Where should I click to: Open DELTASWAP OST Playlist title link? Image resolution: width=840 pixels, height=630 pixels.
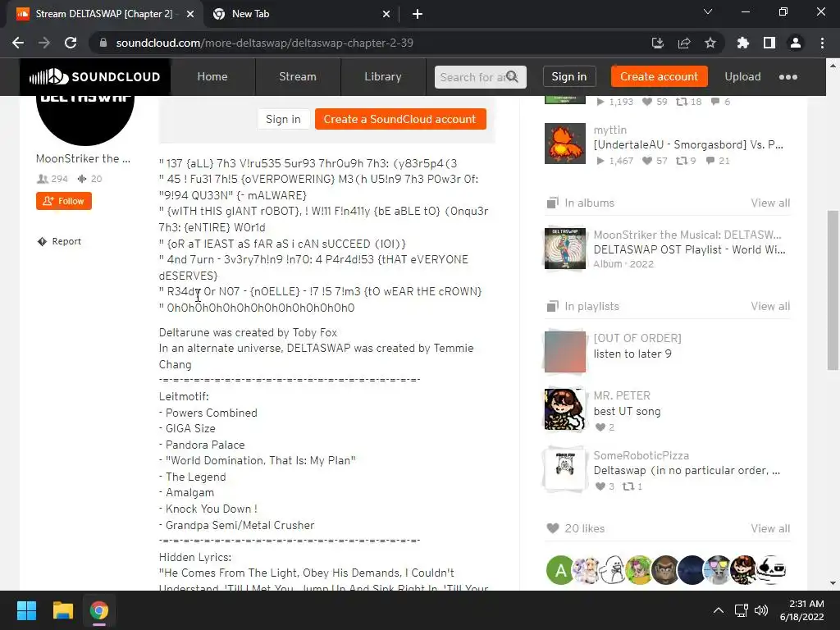(x=689, y=249)
